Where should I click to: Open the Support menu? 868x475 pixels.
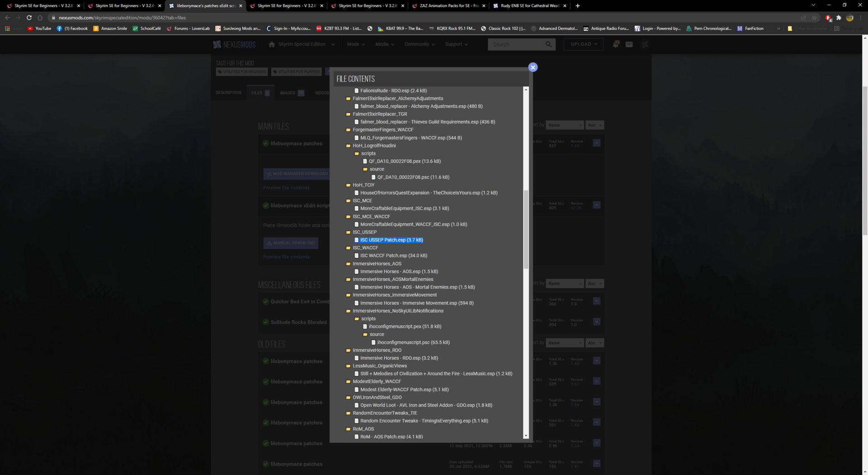pyautogui.click(x=456, y=44)
